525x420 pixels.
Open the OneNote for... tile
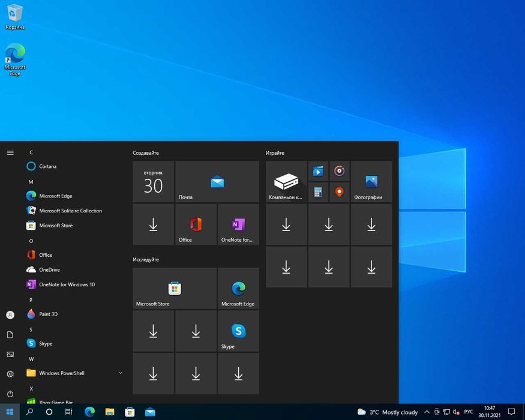pyautogui.click(x=238, y=224)
